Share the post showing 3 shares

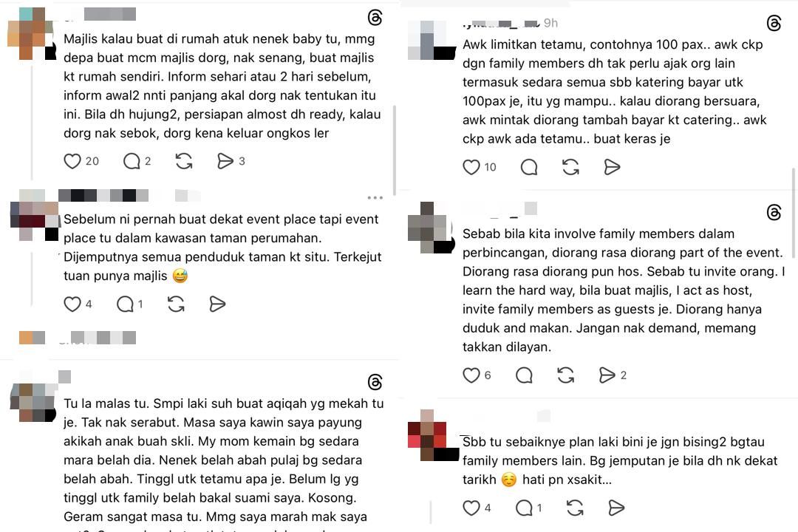click(x=225, y=161)
